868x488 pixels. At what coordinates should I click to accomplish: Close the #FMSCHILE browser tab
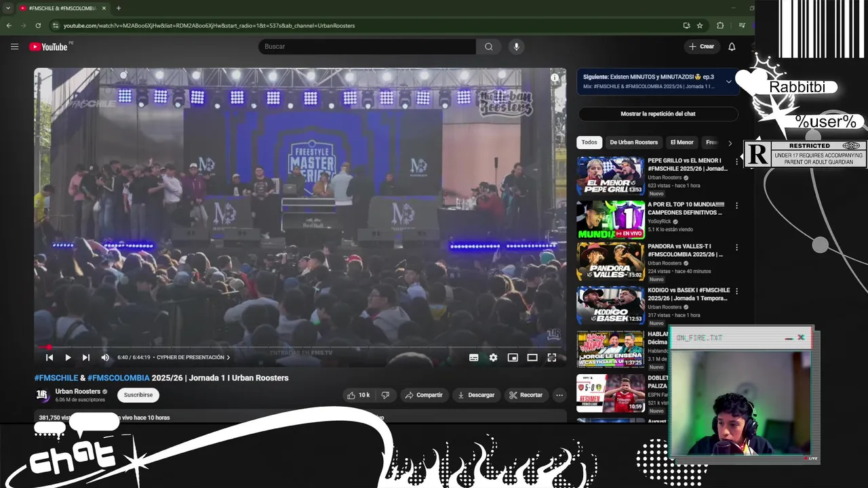coord(103,8)
